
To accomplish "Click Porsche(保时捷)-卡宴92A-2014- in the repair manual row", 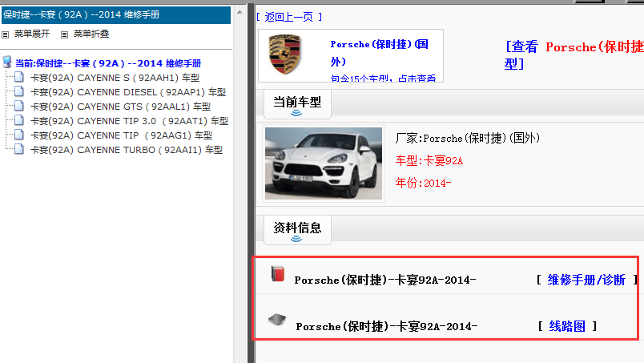I will (x=385, y=280).
